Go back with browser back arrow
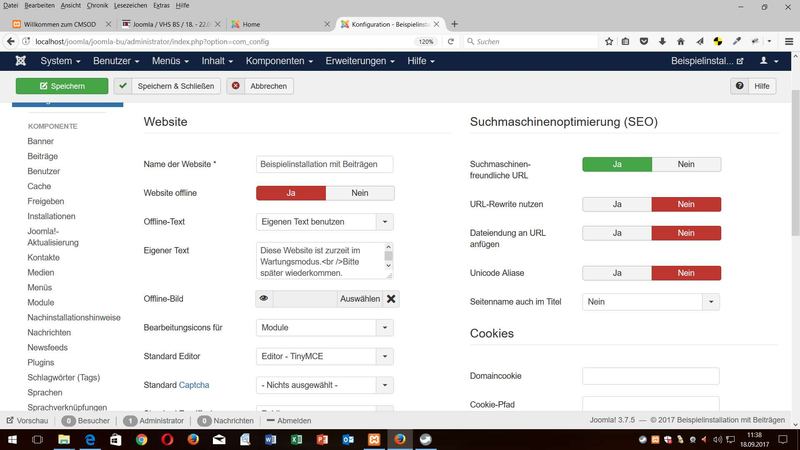 pos(11,41)
